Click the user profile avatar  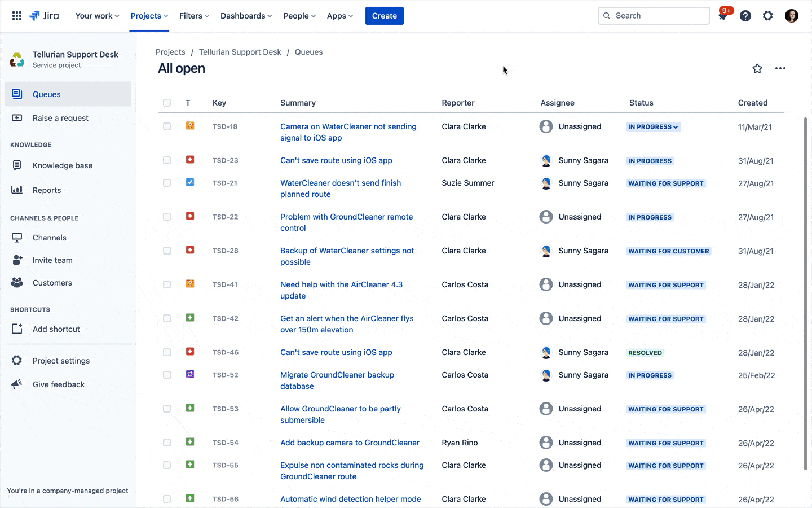[x=792, y=16]
